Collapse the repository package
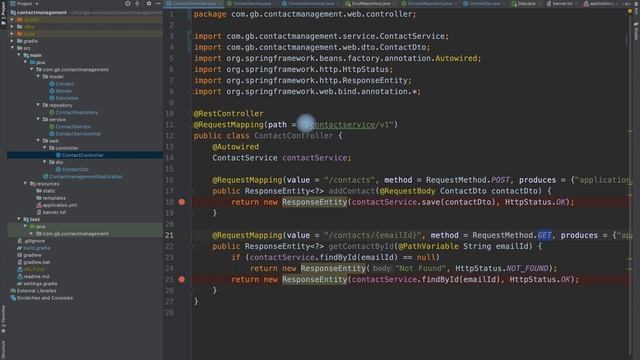 coord(38,105)
